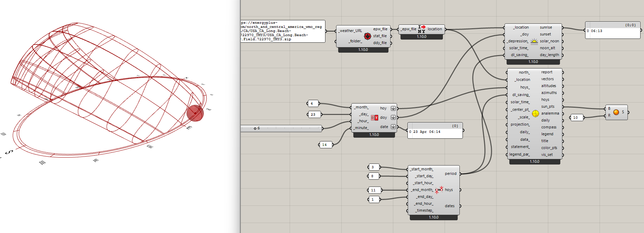Click the Import Location NY icon
644x233 pixels.
[x=422, y=29]
